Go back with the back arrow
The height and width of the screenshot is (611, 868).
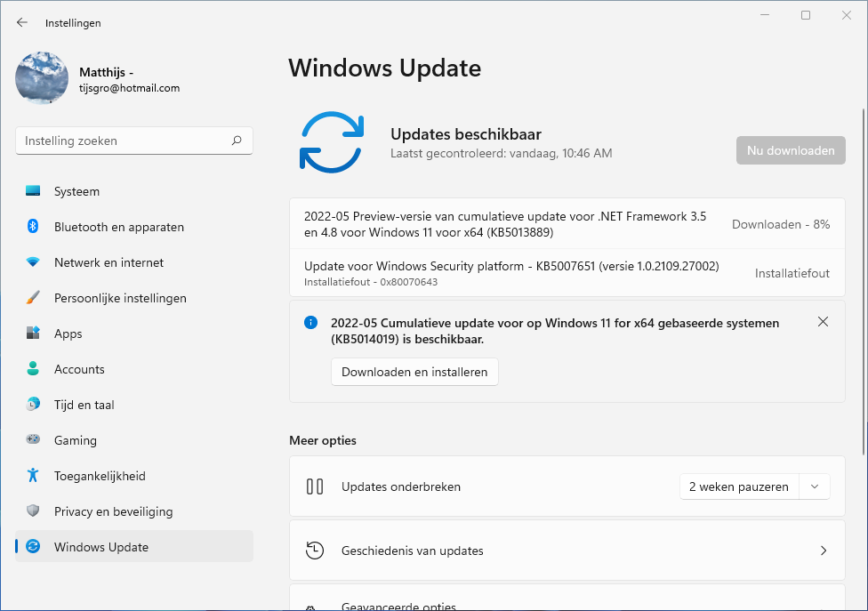[x=22, y=23]
